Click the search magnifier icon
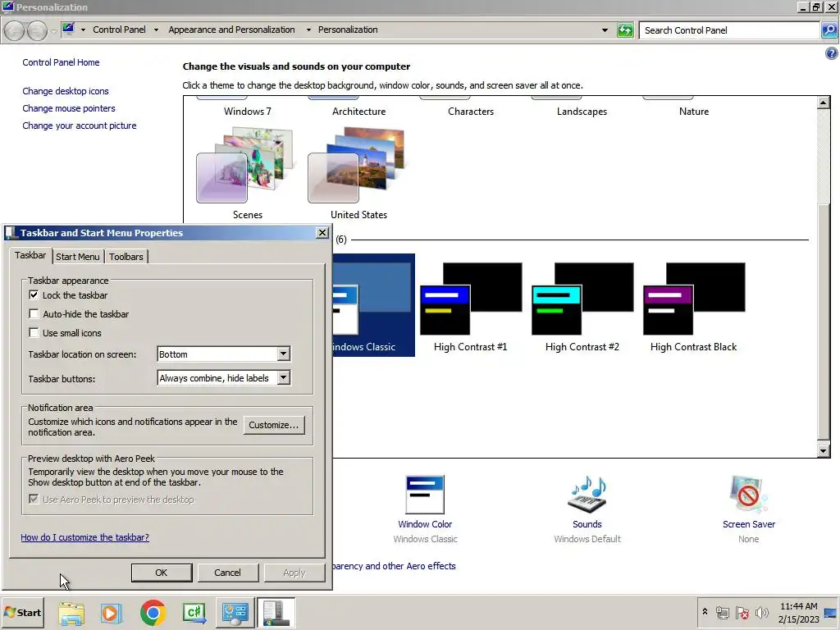This screenshot has height=630, width=840. pos(829,30)
